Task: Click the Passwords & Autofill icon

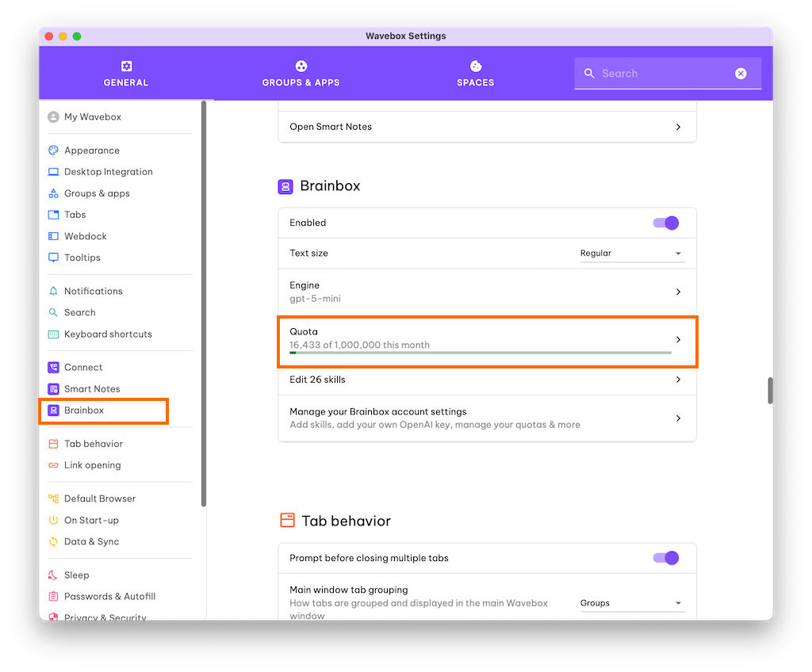Action: coord(53,596)
